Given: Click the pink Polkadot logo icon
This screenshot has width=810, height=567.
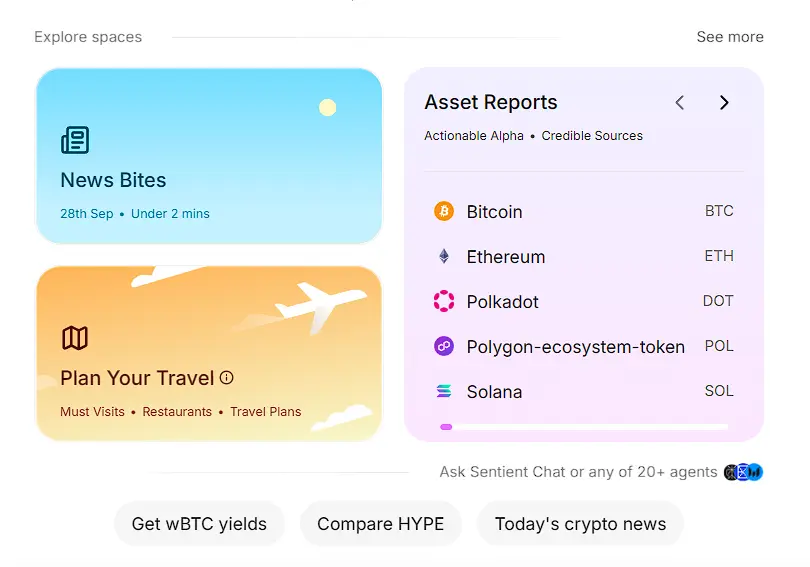Looking at the screenshot, I should (444, 301).
